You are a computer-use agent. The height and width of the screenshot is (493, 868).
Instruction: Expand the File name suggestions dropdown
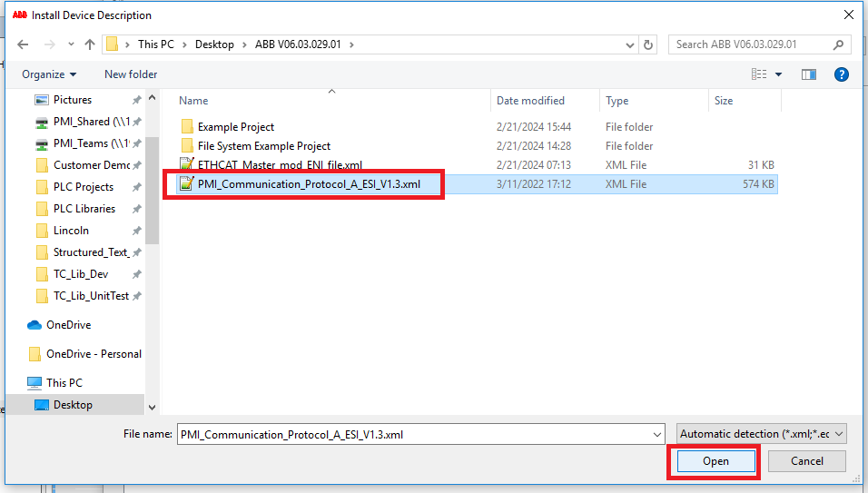pos(656,434)
